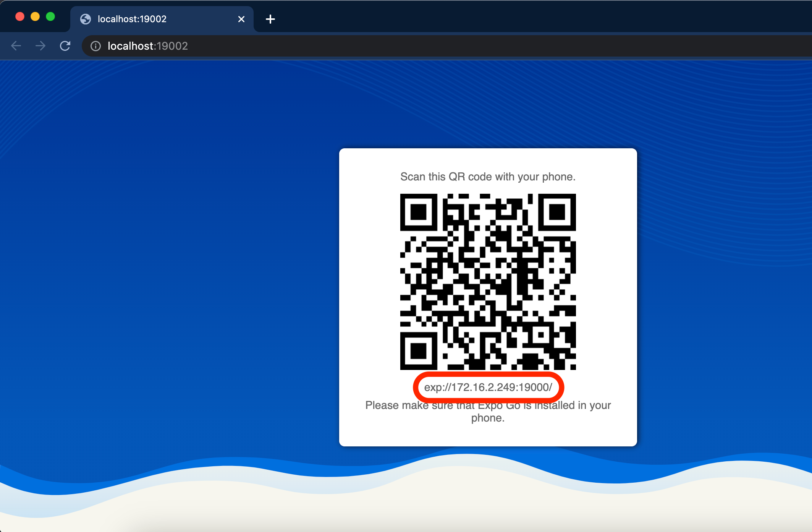Click the browser back navigation arrow

tap(16, 45)
